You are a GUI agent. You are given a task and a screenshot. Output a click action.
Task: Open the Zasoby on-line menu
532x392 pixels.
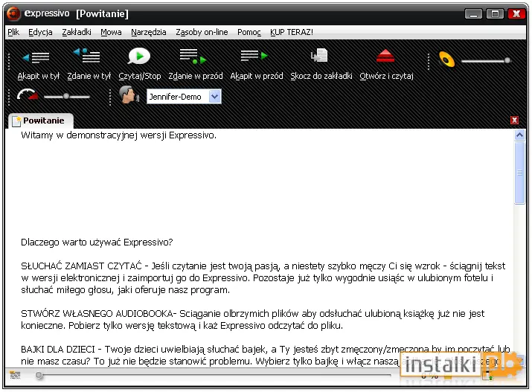(202, 32)
